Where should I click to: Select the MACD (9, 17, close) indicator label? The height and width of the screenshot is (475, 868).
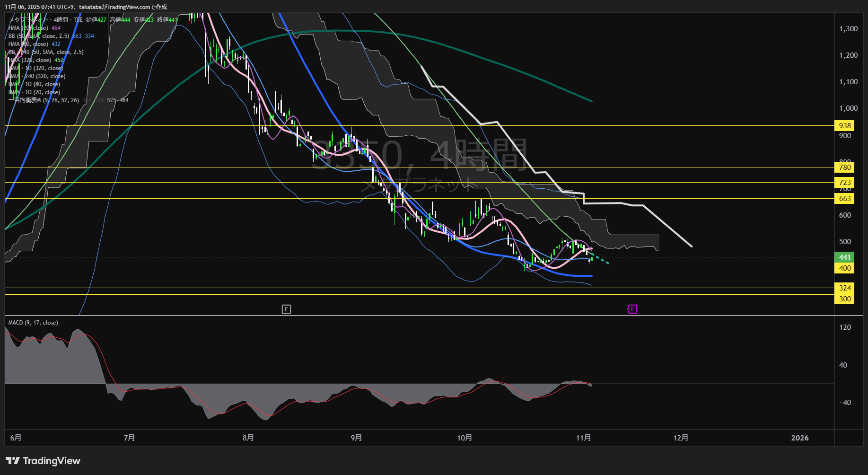(x=33, y=323)
